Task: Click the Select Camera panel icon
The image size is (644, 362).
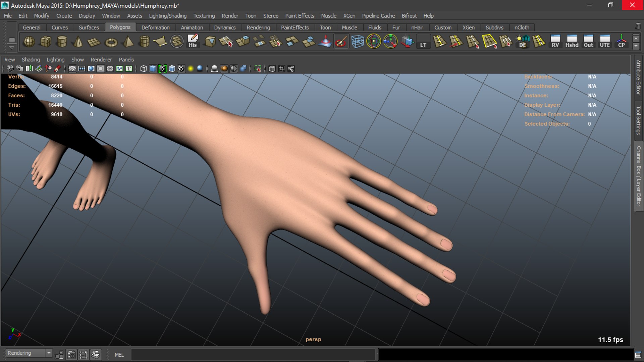Action: (10, 69)
